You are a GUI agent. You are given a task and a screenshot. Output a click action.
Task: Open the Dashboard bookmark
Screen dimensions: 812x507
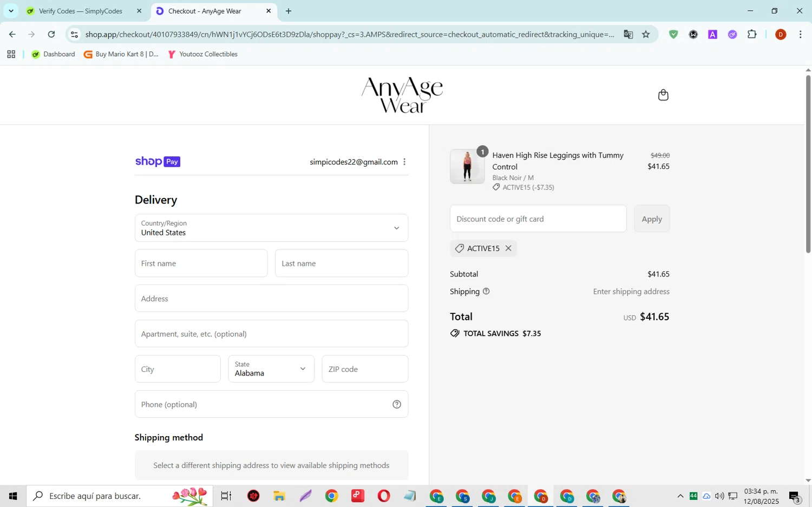pyautogui.click(x=53, y=54)
